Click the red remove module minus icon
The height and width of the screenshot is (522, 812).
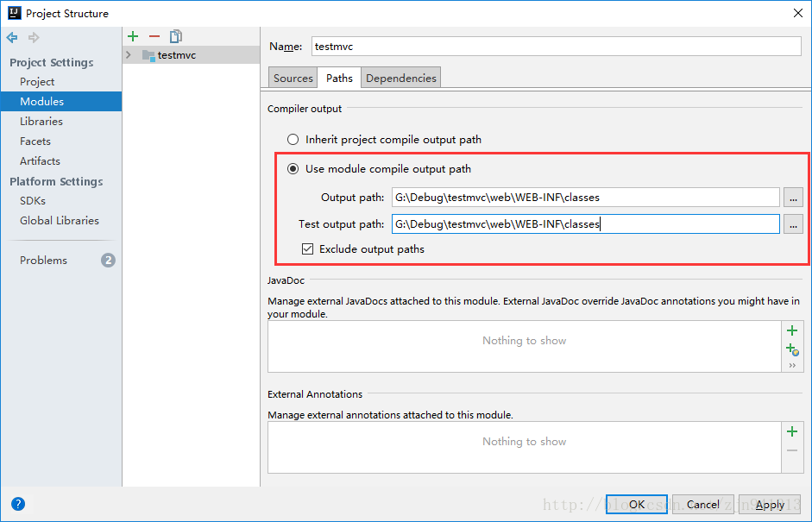tap(154, 36)
